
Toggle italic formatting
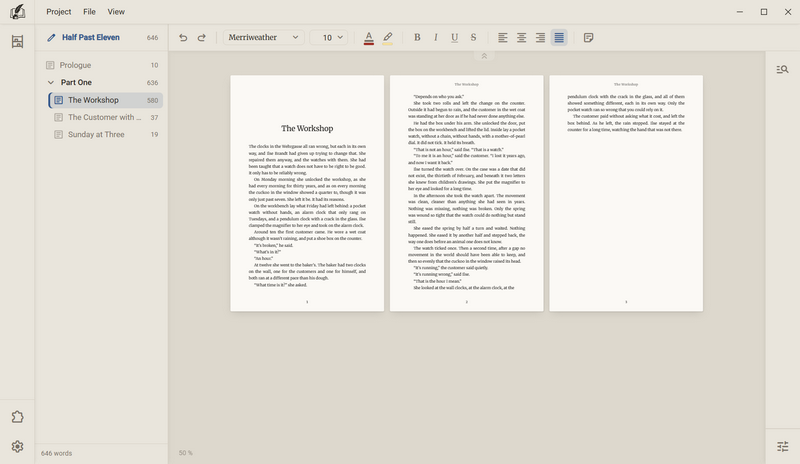(436, 37)
